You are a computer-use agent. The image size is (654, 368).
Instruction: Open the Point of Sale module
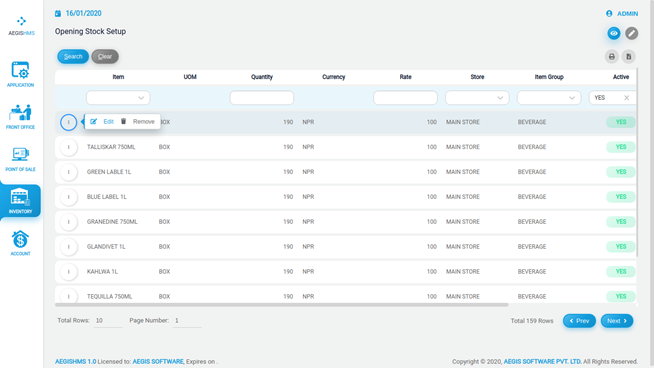(x=20, y=159)
